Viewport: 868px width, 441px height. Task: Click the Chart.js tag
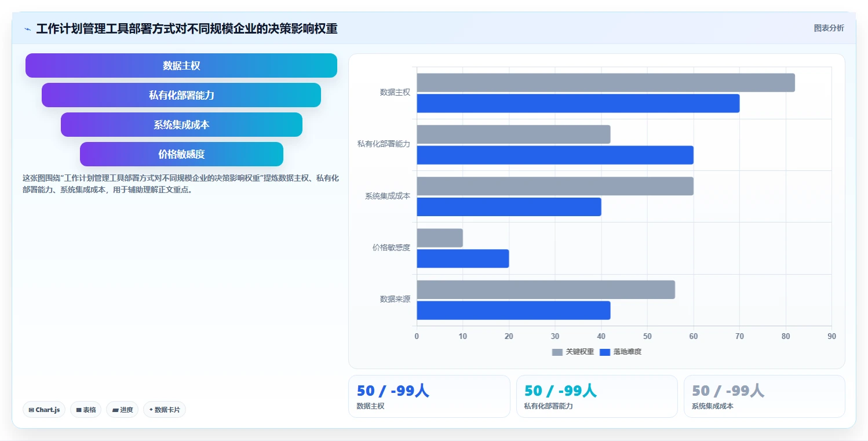click(x=45, y=410)
